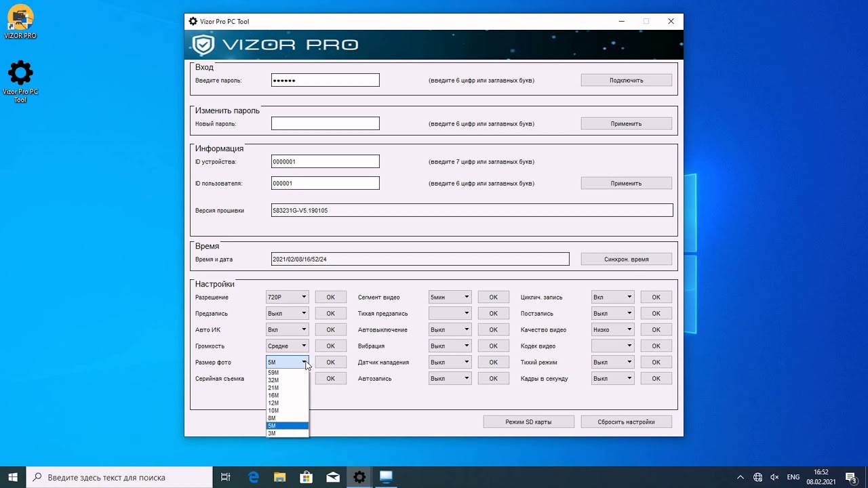Screen dimensions: 868x488
Task: Open Сегмент видео dropdown
Action: point(450,297)
